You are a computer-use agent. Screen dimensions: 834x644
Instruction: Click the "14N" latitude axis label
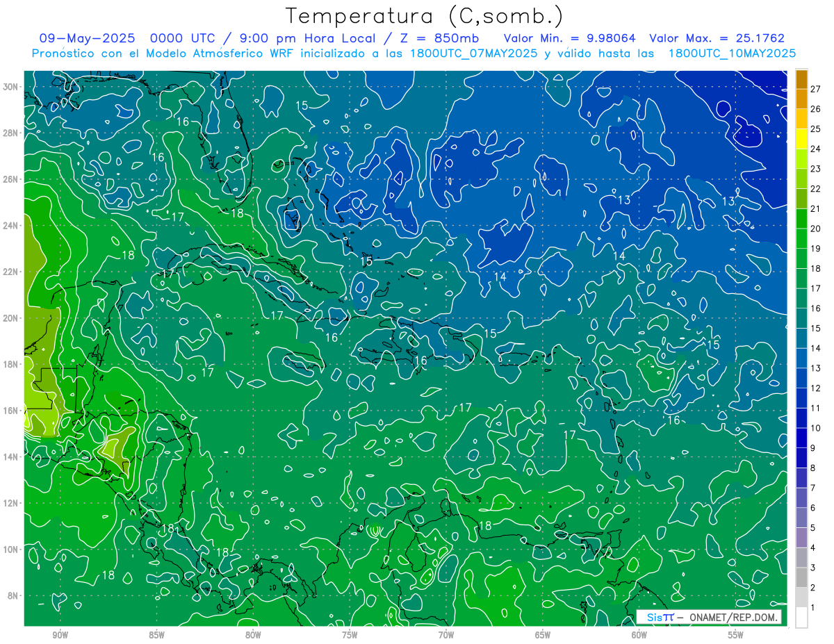(x=11, y=456)
